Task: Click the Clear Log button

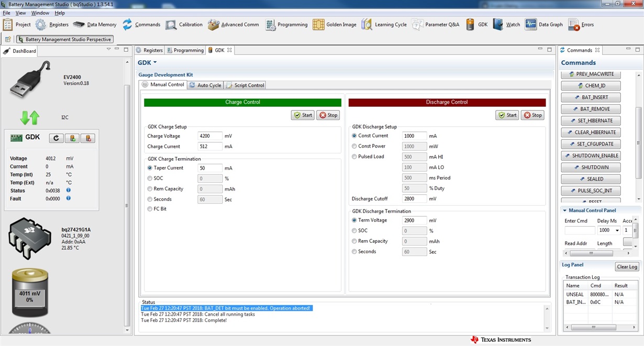Action: tap(627, 267)
